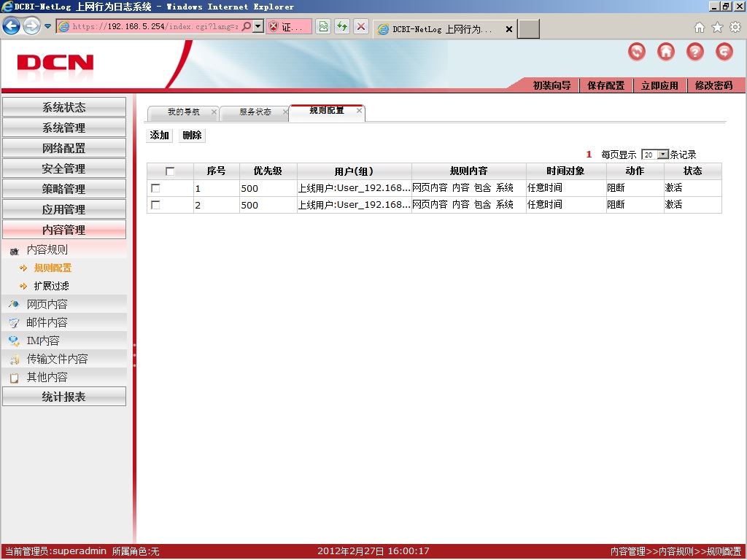Screen dimensions: 747x560
Task: Click the browser Forward arrow button
Action: point(31,26)
